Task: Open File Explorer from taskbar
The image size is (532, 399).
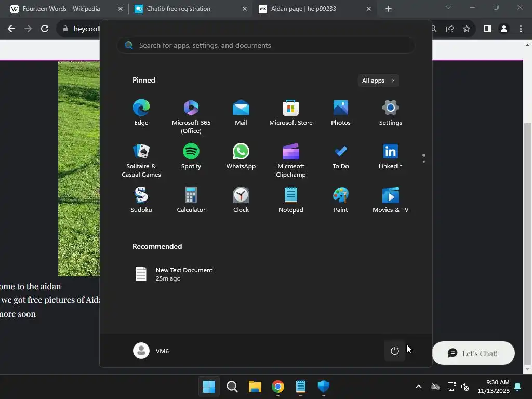Action: coord(255,387)
